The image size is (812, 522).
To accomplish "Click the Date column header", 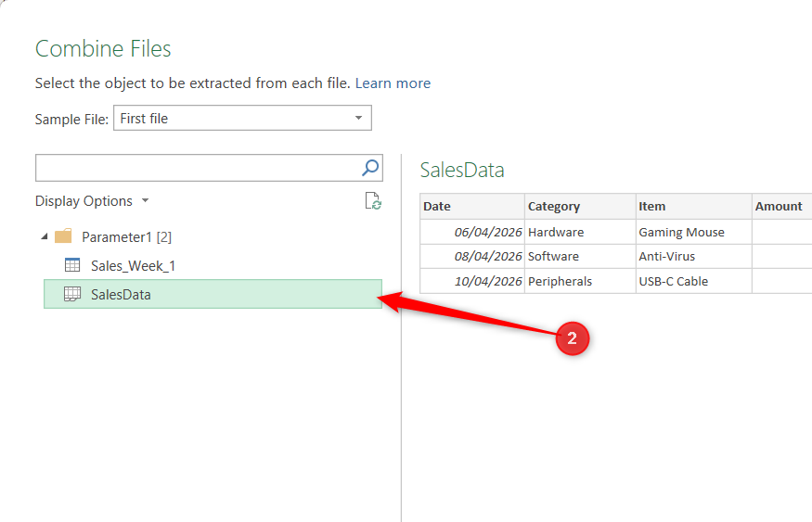I will point(471,207).
